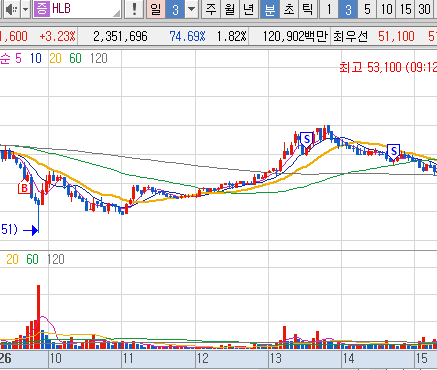The width and height of the screenshot is (437, 370).
Task: Click the 1.82% value
Action: pyautogui.click(x=232, y=36)
